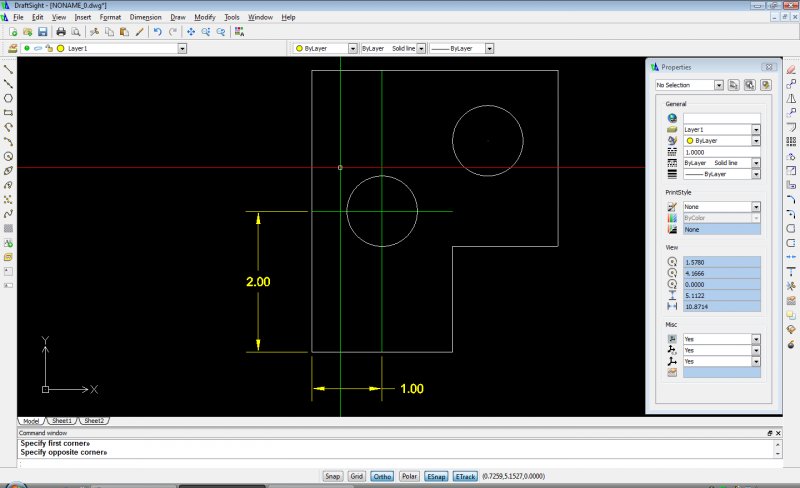
Task: Click the Model tab
Action: [x=31, y=421]
